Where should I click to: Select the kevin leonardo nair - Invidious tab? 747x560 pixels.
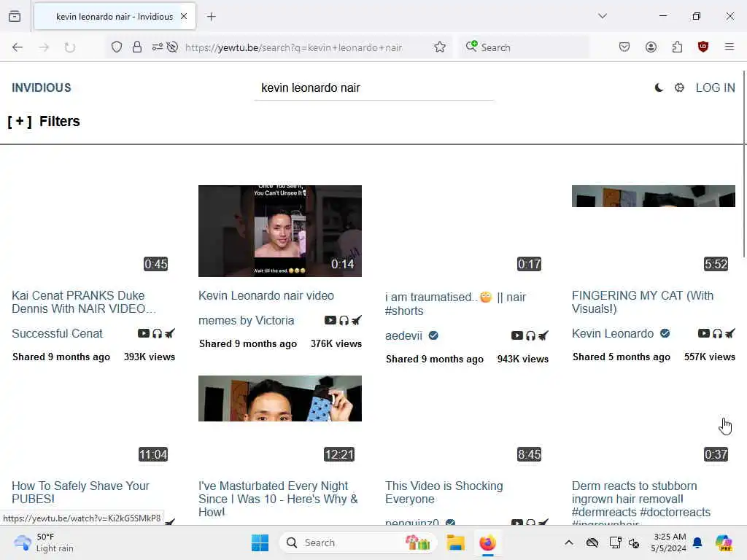[115, 17]
